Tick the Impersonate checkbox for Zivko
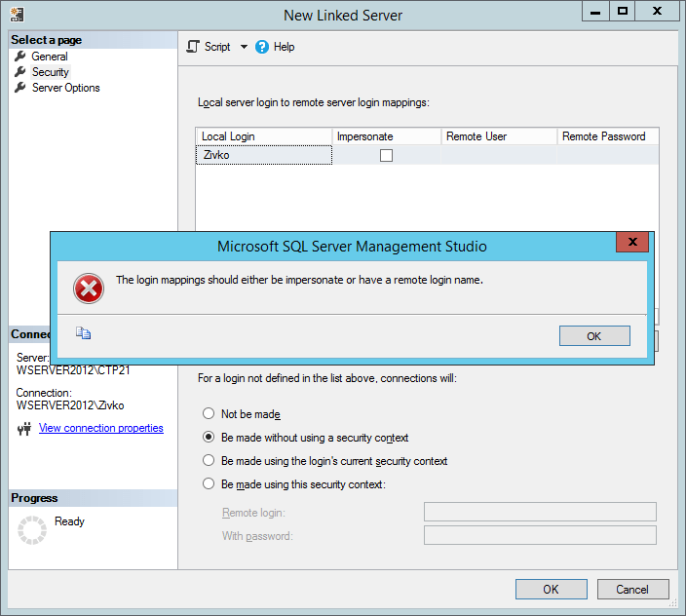The width and height of the screenshot is (686, 616). click(x=386, y=155)
